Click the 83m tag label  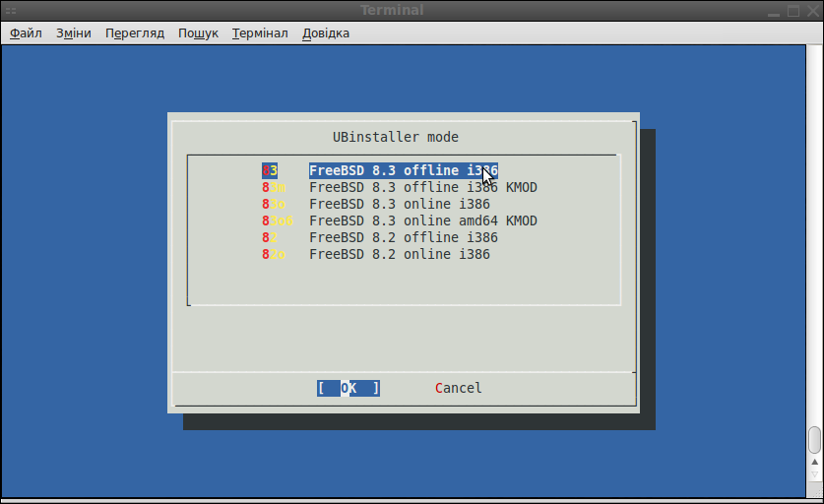click(x=274, y=187)
